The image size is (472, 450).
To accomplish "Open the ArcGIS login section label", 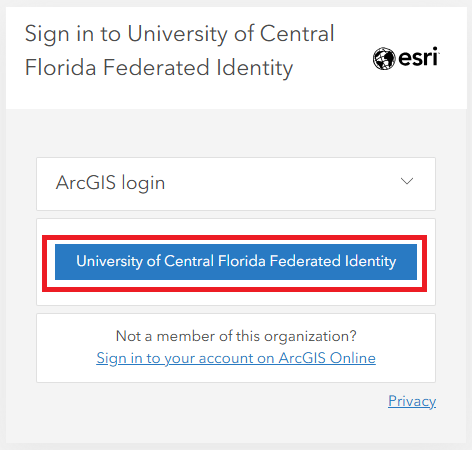I will [x=110, y=183].
